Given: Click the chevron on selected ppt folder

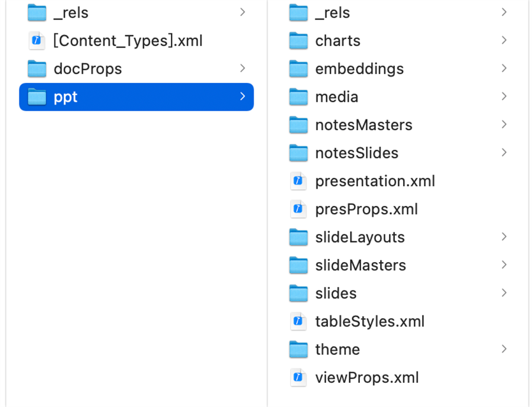Looking at the screenshot, I should pos(242,96).
